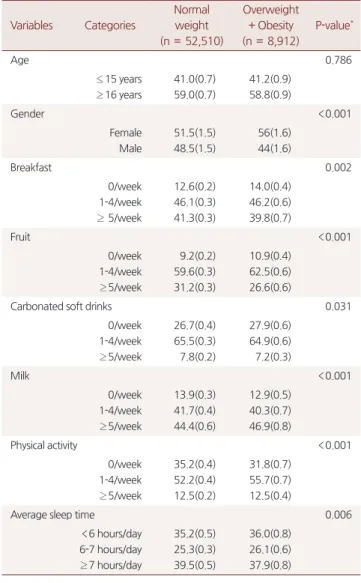Select the Breakfast variable label
Image resolution: width=361 pixels, height=583 pixels.
click(31, 168)
